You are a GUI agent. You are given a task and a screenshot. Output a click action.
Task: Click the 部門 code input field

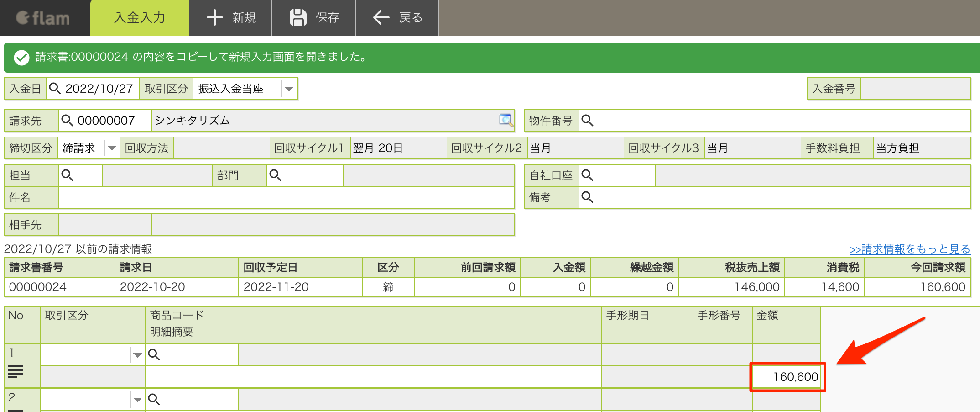[313, 175]
